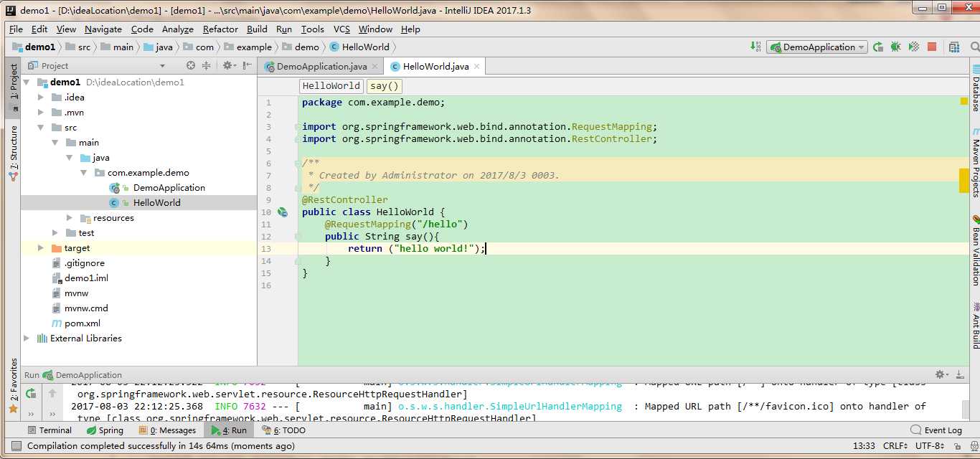Open the Structure side tab
This screenshot has height=459, width=980.
click(13, 153)
